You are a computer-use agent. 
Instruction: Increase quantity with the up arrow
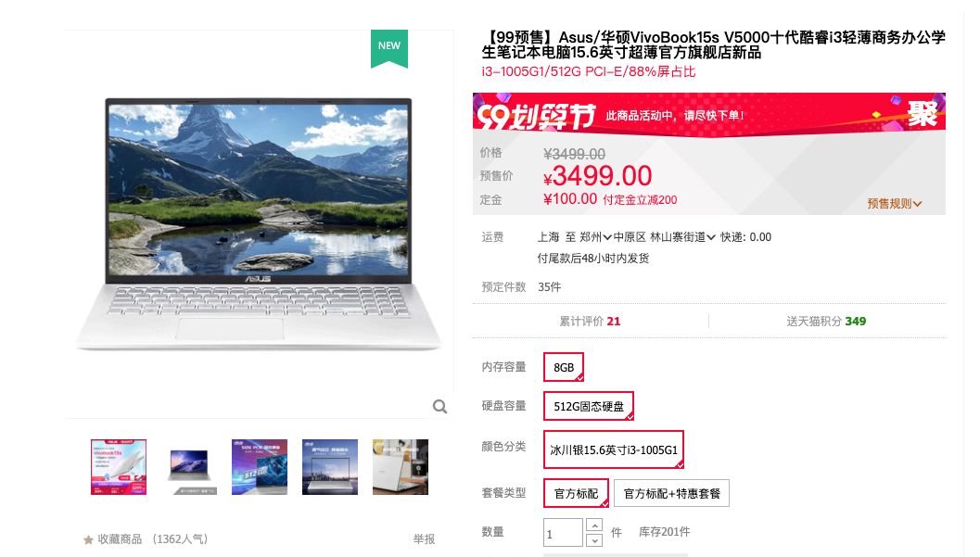point(594,525)
